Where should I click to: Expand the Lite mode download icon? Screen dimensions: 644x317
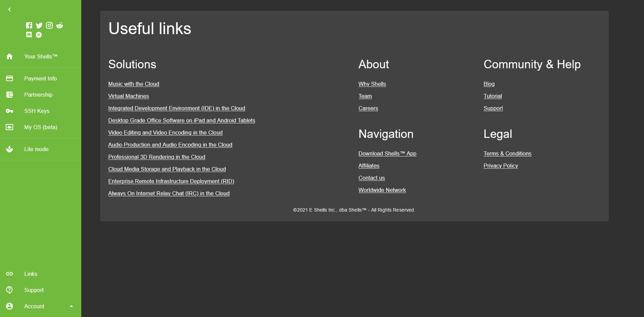9,149
